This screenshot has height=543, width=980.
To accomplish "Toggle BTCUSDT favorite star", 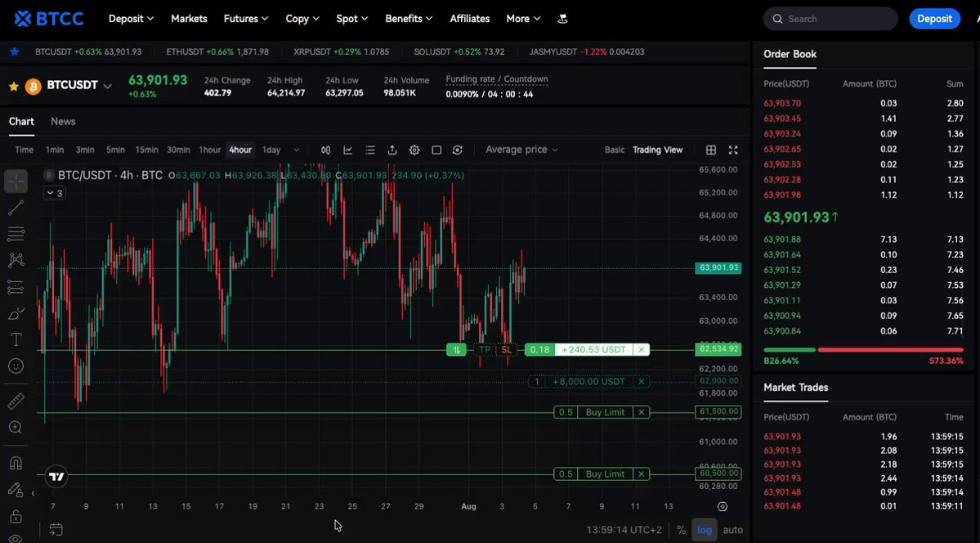I will point(14,86).
